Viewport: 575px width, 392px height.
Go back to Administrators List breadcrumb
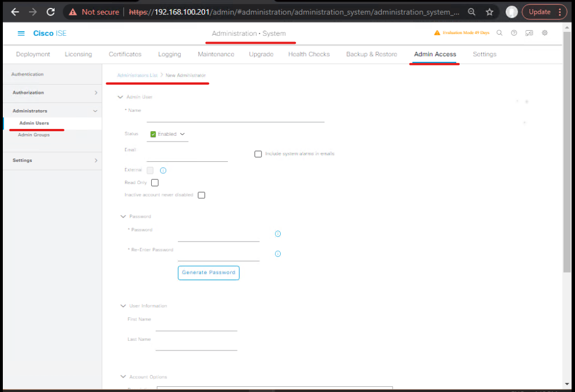(x=137, y=75)
